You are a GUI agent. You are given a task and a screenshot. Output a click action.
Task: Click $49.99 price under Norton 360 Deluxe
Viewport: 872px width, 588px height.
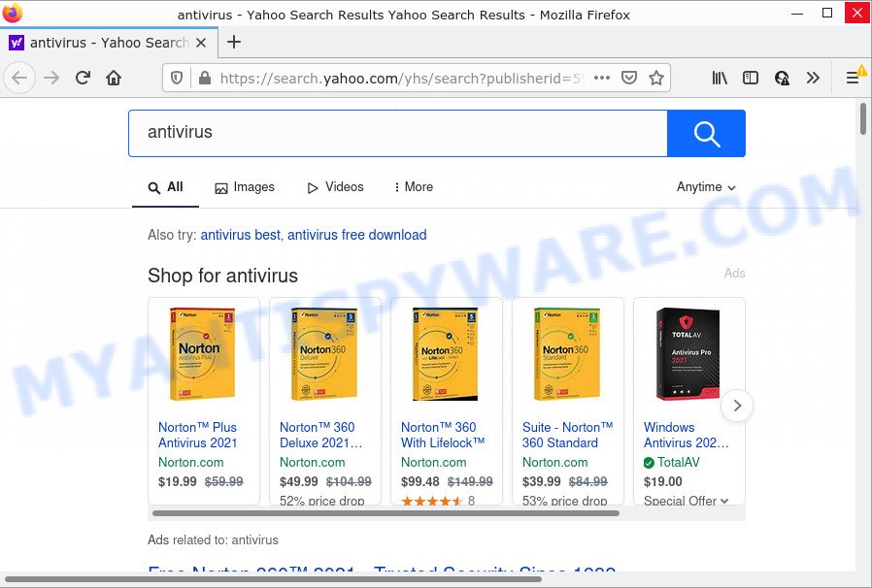tap(299, 481)
